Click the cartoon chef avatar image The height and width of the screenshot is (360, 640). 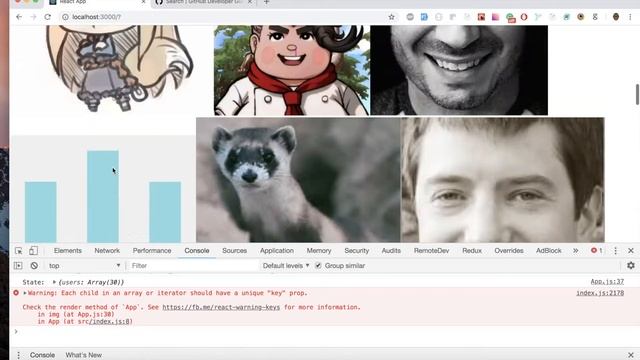291,70
